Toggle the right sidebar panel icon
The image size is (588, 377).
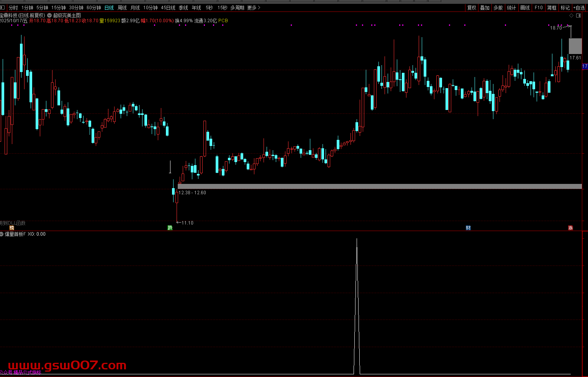pyautogui.click(x=578, y=15)
